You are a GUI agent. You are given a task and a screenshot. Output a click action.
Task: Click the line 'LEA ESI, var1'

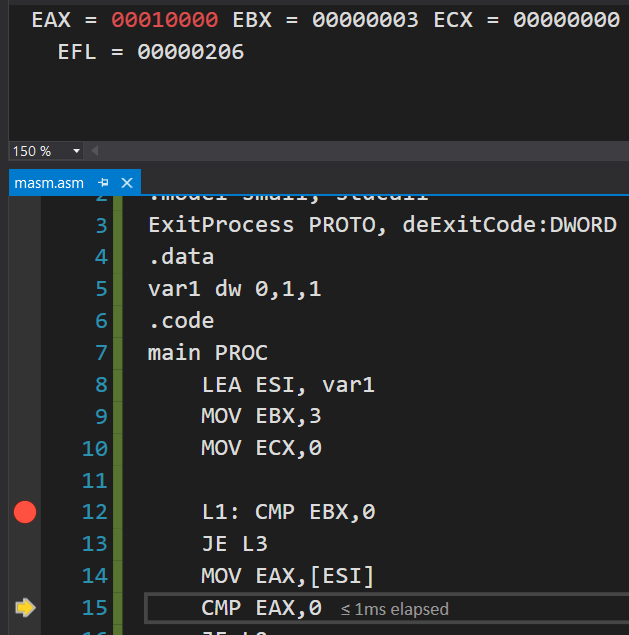pos(288,385)
